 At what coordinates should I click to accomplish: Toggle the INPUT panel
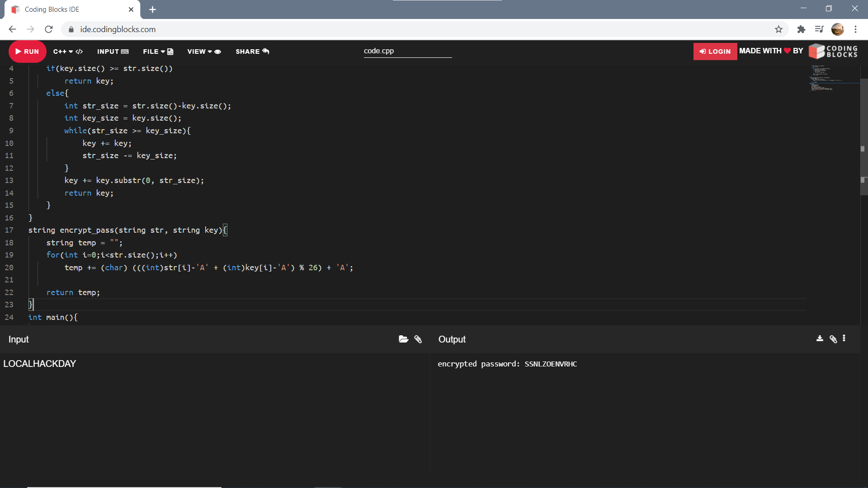113,52
